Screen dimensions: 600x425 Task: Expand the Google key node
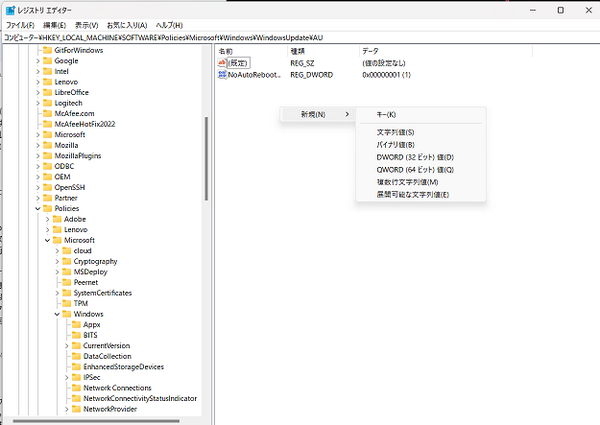(x=37, y=60)
